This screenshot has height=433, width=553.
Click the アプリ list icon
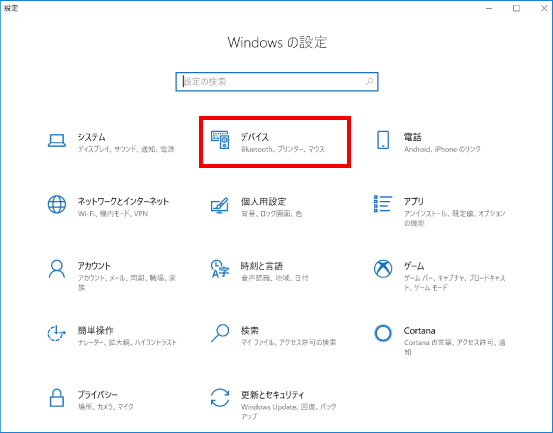383,204
